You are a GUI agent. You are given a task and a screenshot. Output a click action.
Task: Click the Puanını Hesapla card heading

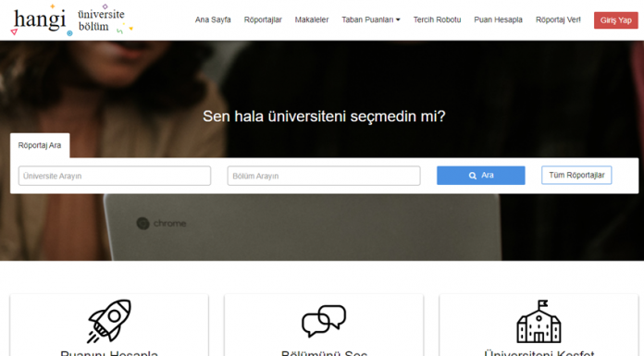(109, 352)
